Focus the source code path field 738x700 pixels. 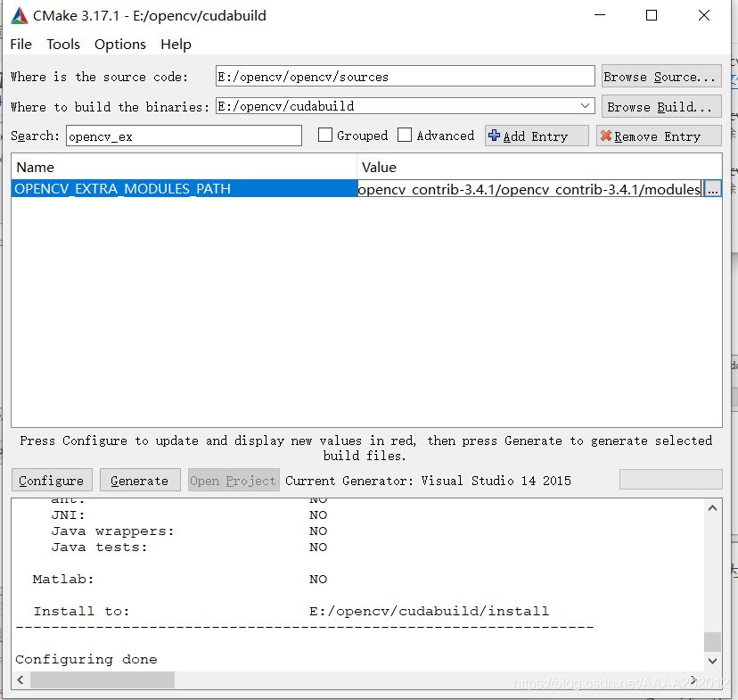coord(406,77)
